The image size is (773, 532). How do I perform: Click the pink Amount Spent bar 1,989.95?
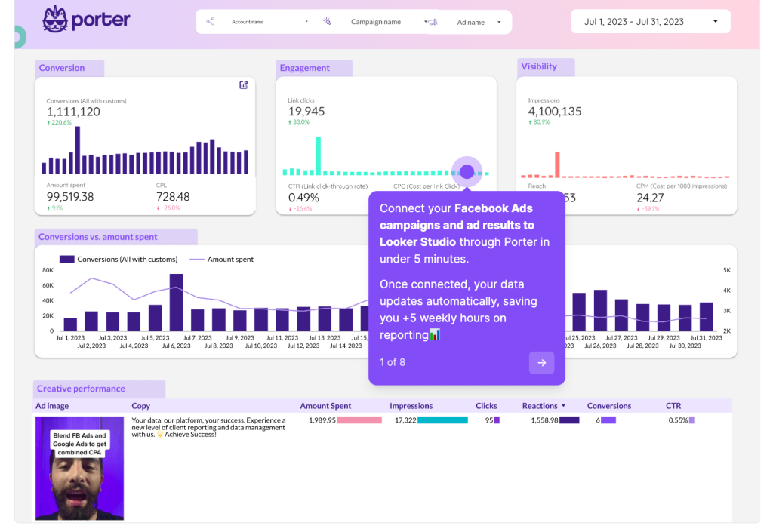tap(359, 420)
